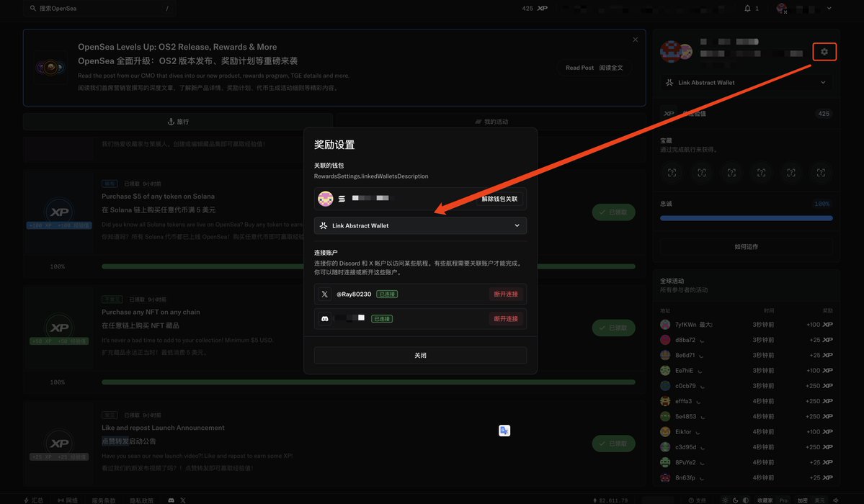Click the 425 XP balance in the header

click(x=535, y=8)
